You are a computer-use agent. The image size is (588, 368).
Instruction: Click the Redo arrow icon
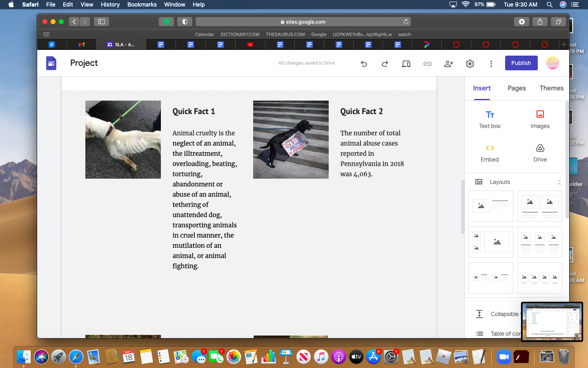[385, 63]
